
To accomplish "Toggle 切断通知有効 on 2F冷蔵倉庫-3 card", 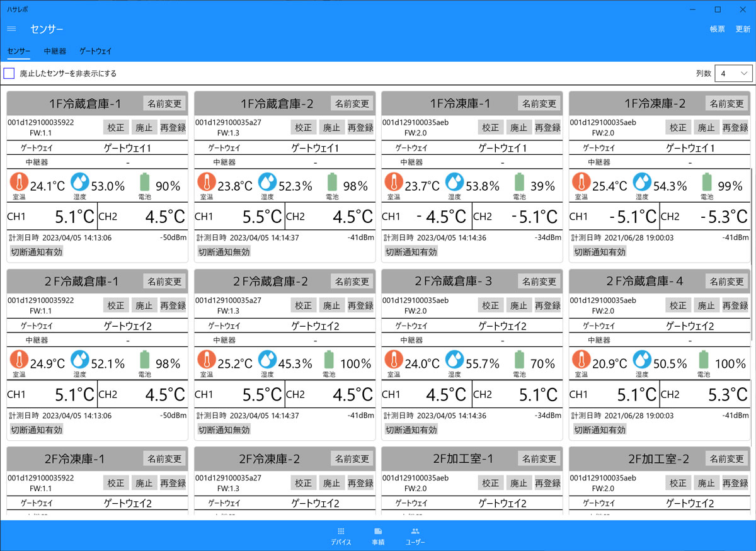I will tap(411, 429).
